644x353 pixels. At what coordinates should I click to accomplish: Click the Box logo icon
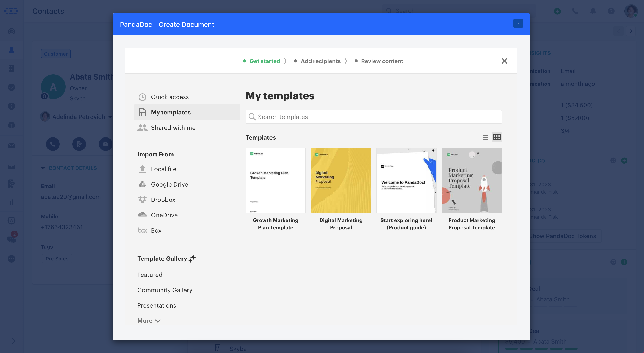142,230
